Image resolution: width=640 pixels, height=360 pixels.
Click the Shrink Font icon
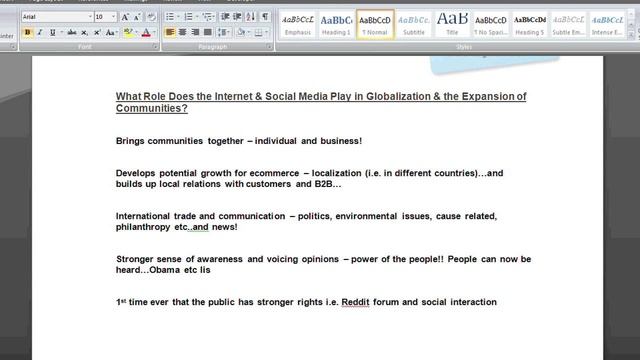coord(138,17)
